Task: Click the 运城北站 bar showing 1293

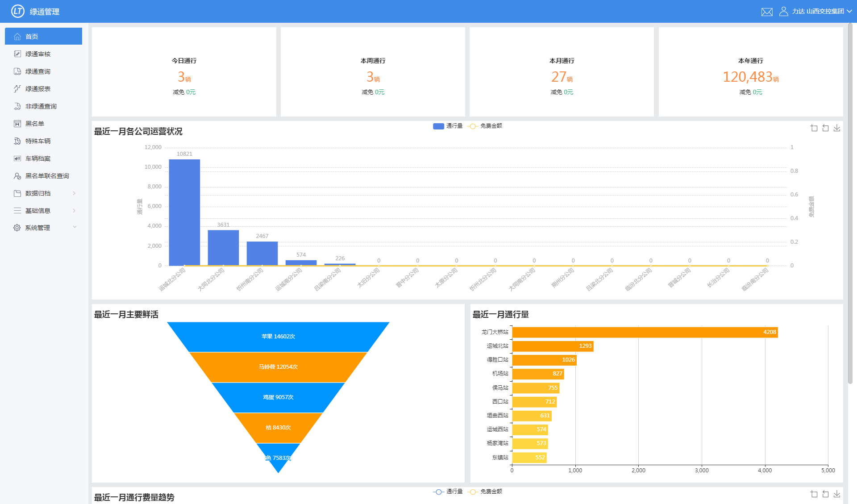Action: click(x=553, y=346)
